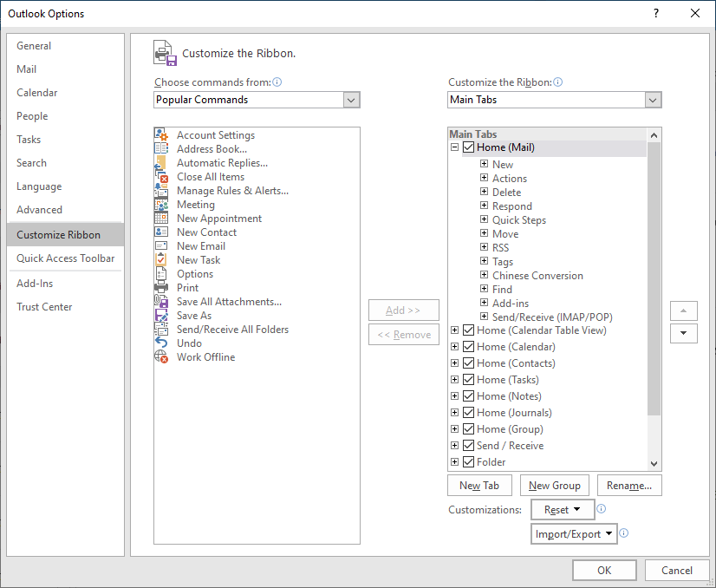Screen dimensions: 716x588
Task: Click the Meeting command icon
Action: 160,204
